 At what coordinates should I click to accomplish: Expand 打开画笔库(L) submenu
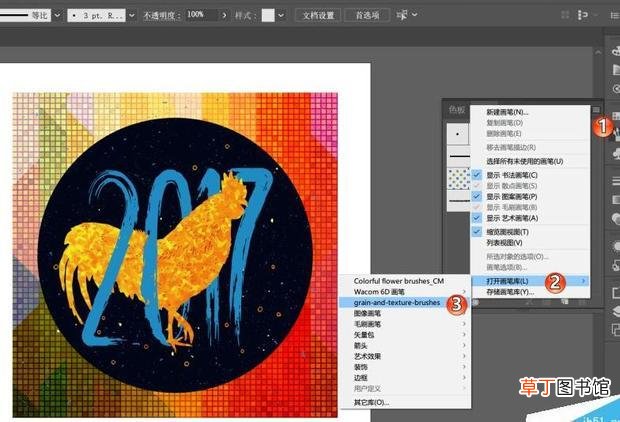tap(530, 281)
